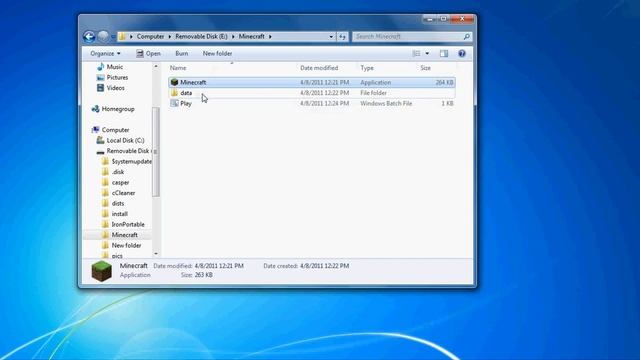Select the Minecraft segment in the address breadcrumb

[x=251, y=36]
